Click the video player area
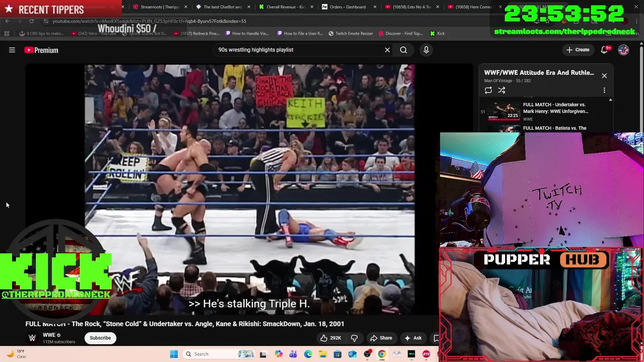 tap(249, 189)
